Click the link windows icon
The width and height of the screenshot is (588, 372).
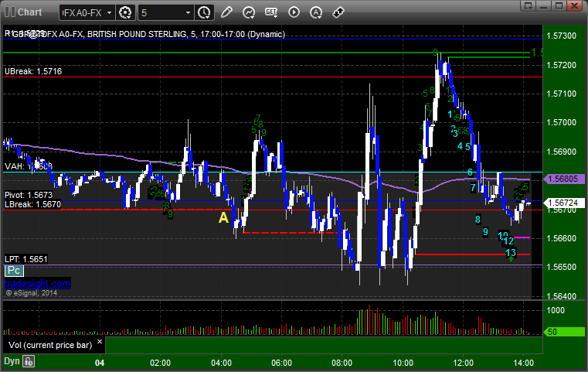[338, 12]
